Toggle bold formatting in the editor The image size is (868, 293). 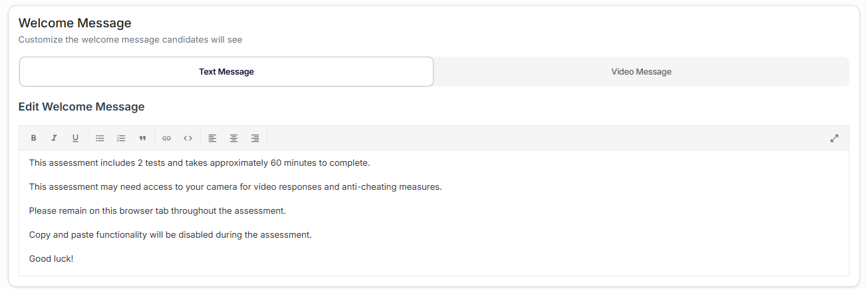[x=33, y=139]
